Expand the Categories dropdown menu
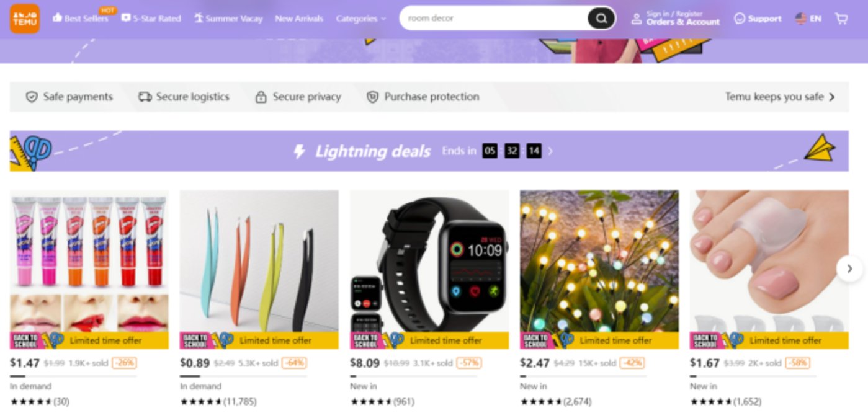The image size is (868, 413). (361, 19)
